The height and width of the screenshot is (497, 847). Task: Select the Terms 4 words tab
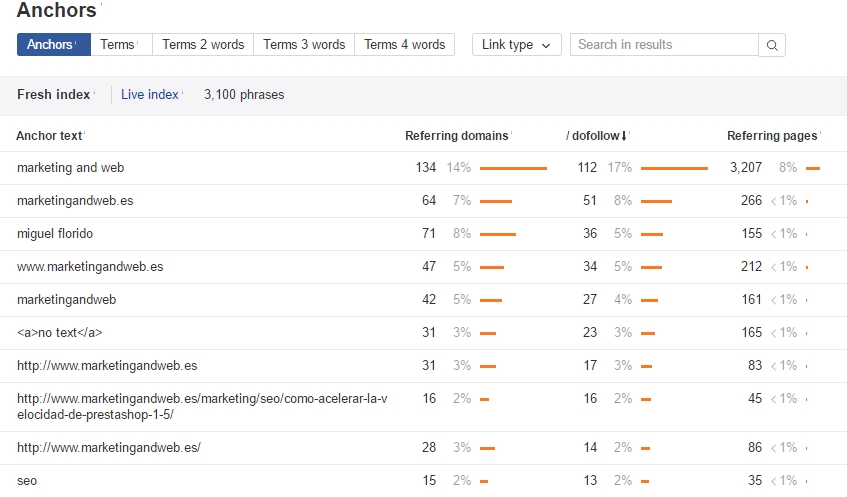pyautogui.click(x=404, y=45)
